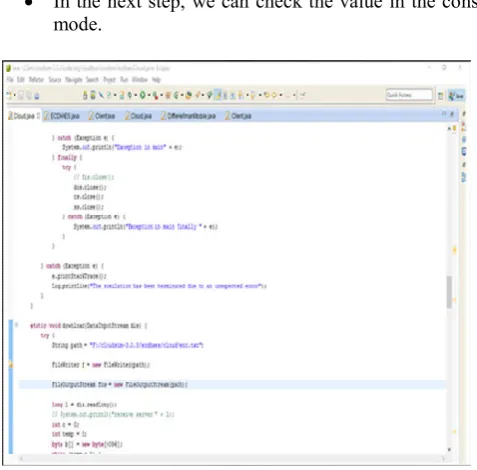Click the New file toolbar icon
The height and width of the screenshot is (470, 477).
point(9,95)
